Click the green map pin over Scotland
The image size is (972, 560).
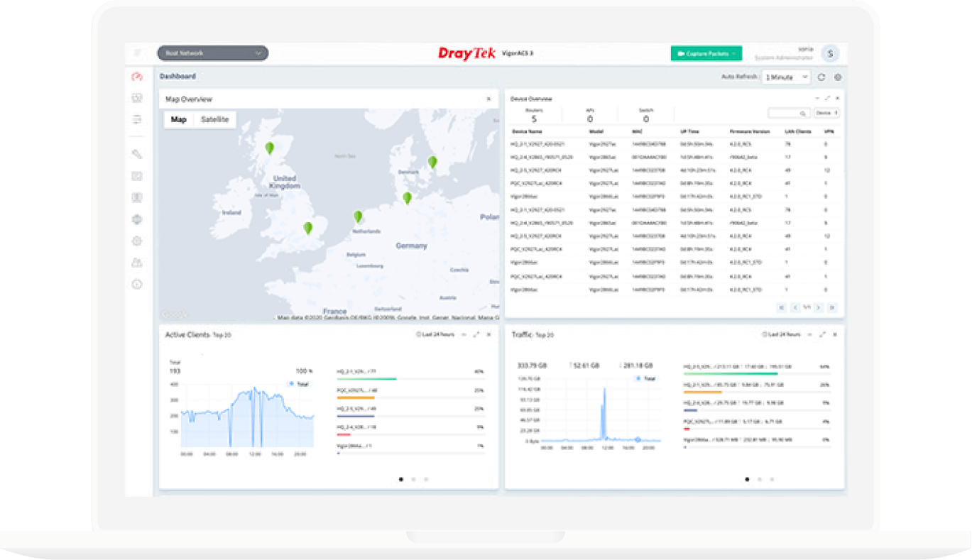[270, 148]
